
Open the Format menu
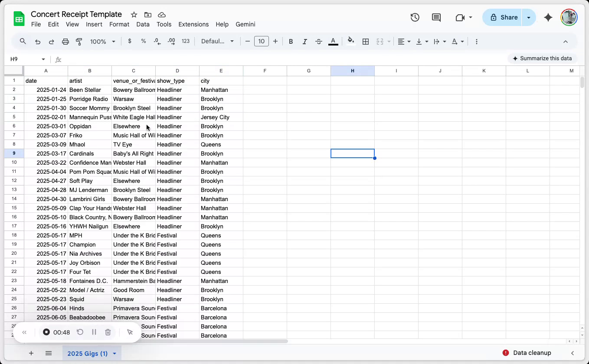(119, 24)
